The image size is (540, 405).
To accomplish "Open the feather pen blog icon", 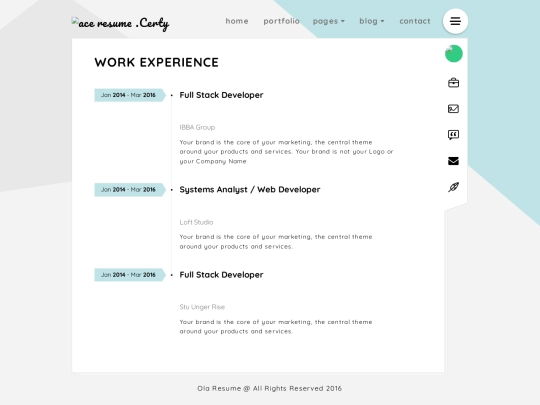I will coord(453,187).
